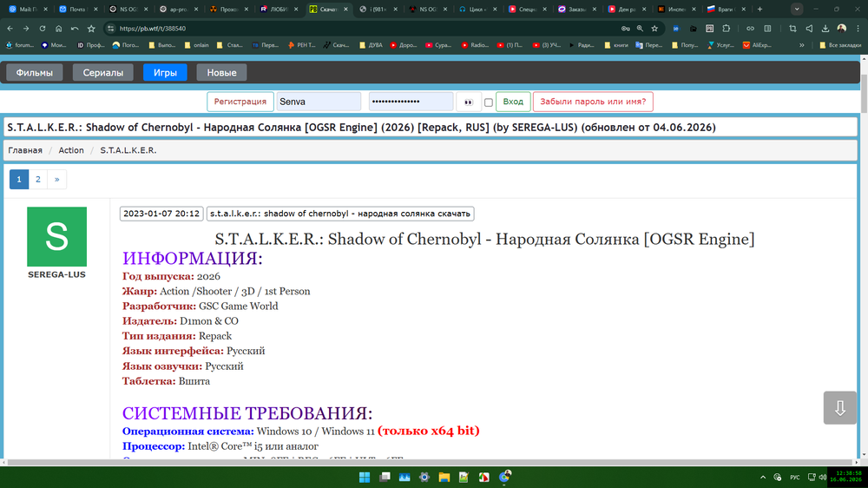Open the Все закладки folder
The width and height of the screenshot is (868, 488).
pos(839,45)
